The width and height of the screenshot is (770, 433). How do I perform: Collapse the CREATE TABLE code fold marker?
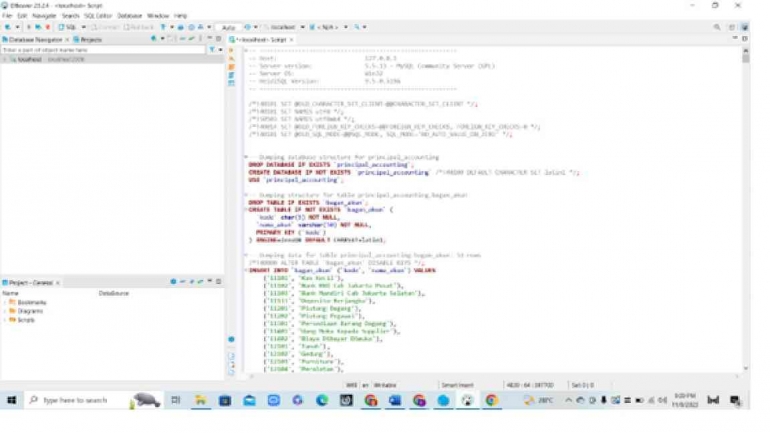click(246, 210)
